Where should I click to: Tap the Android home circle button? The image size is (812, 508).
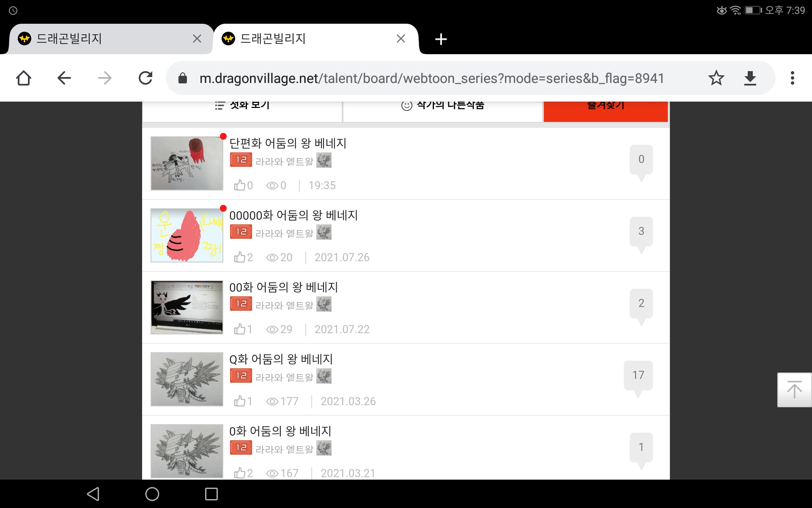pos(152,494)
